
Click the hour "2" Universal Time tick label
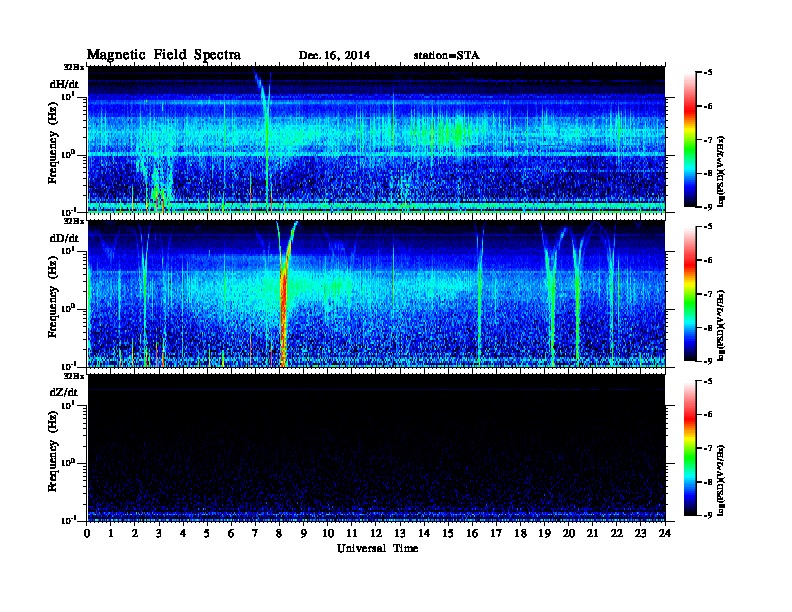tap(135, 533)
